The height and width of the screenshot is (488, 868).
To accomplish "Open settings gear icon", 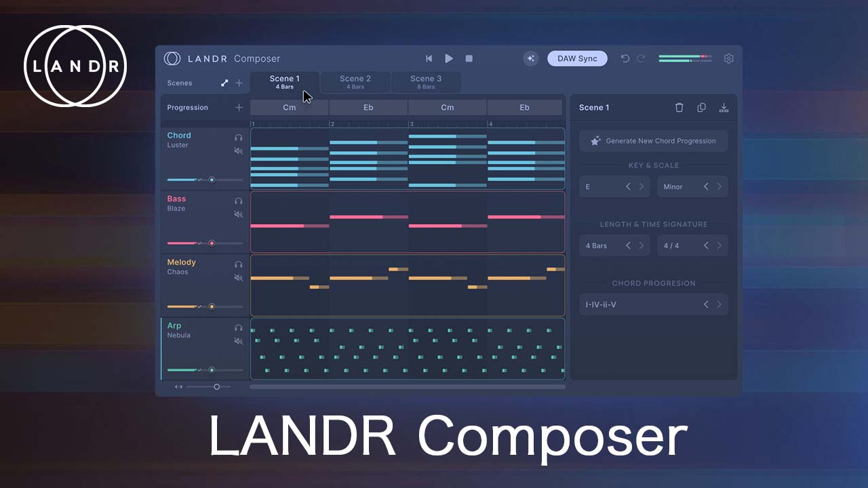I will 729,58.
